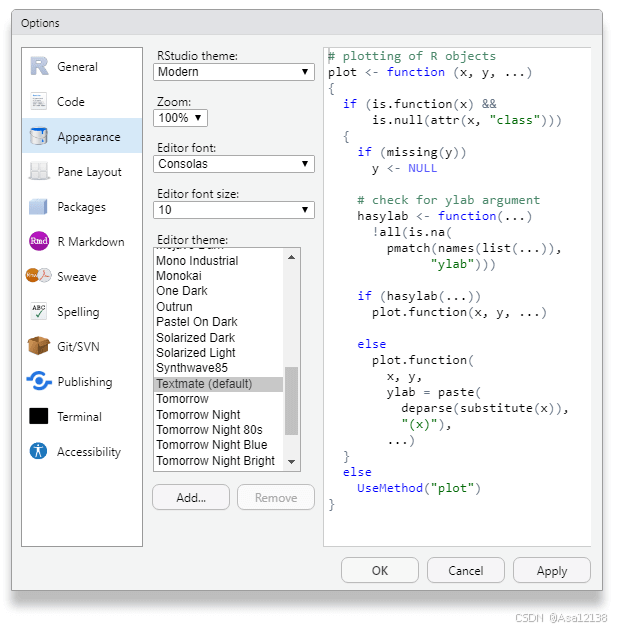This screenshot has width=617, height=629.
Task: Click the Pane Layout grid icon
Action: coord(39,171)
